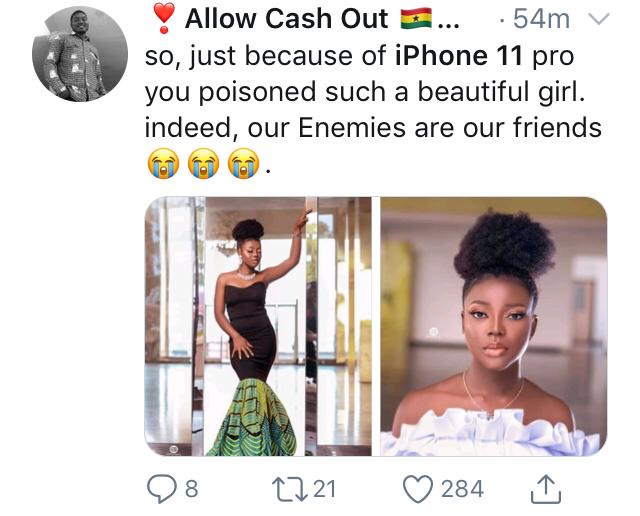This screenshot has height=516, width=640.
Task: Open the tweet options chevron menu
Action: pos(598,19)
